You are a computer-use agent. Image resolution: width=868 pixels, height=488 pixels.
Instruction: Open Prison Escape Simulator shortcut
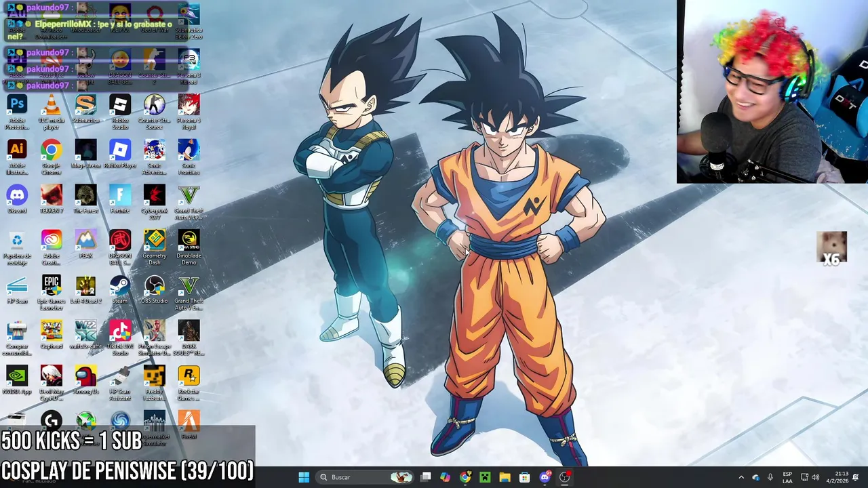154,338
